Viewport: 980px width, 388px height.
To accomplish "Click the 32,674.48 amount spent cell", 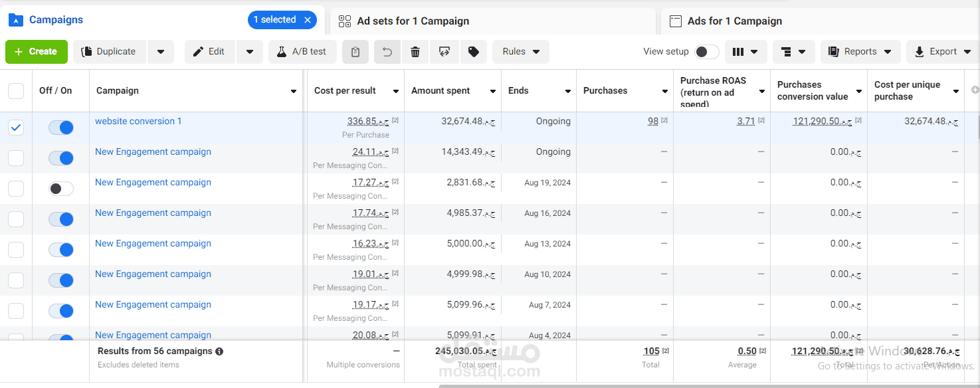I will coord(468,121).
